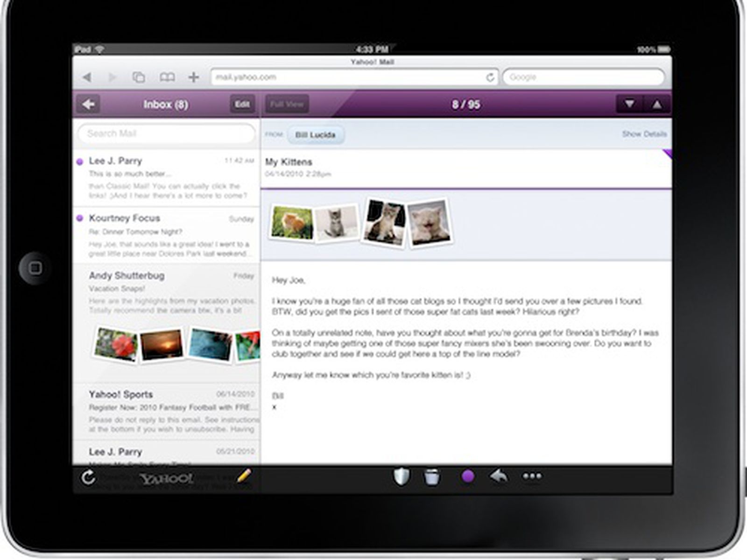Expand Show Details for the message
The height and width of the screenshot is (560, 747).
[x=644, y=134]
